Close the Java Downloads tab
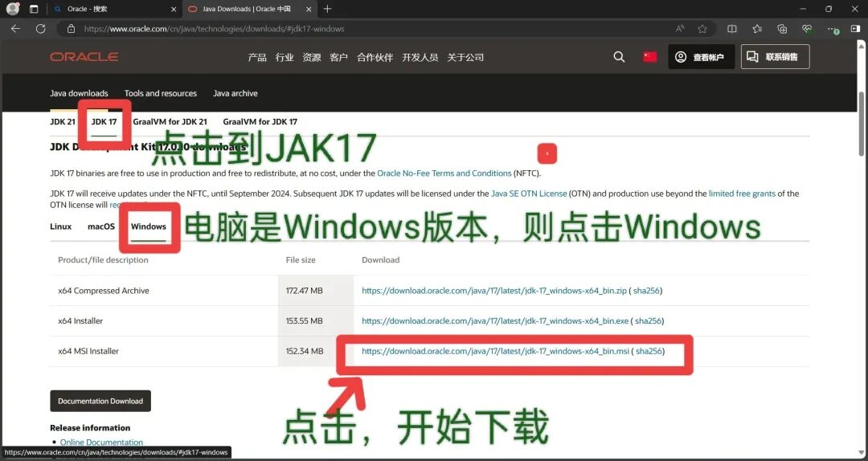The image size is (868, 461). pos(309,9)
